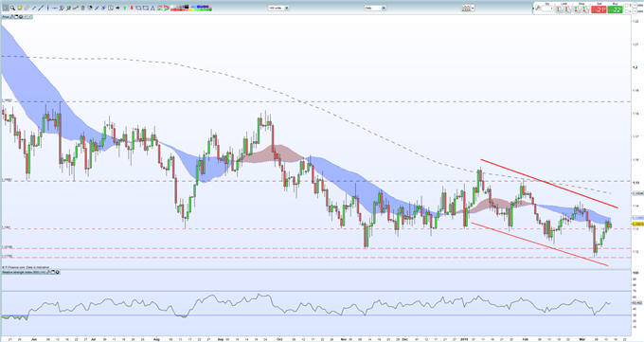Toggle the Limit order first option
Image resolution: width=644 pixels, height=342 pixels.
click(x=560, y=9)
